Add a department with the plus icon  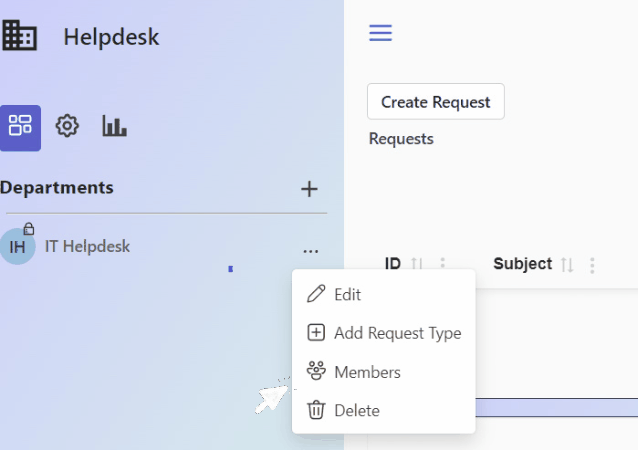pos(309,189)
